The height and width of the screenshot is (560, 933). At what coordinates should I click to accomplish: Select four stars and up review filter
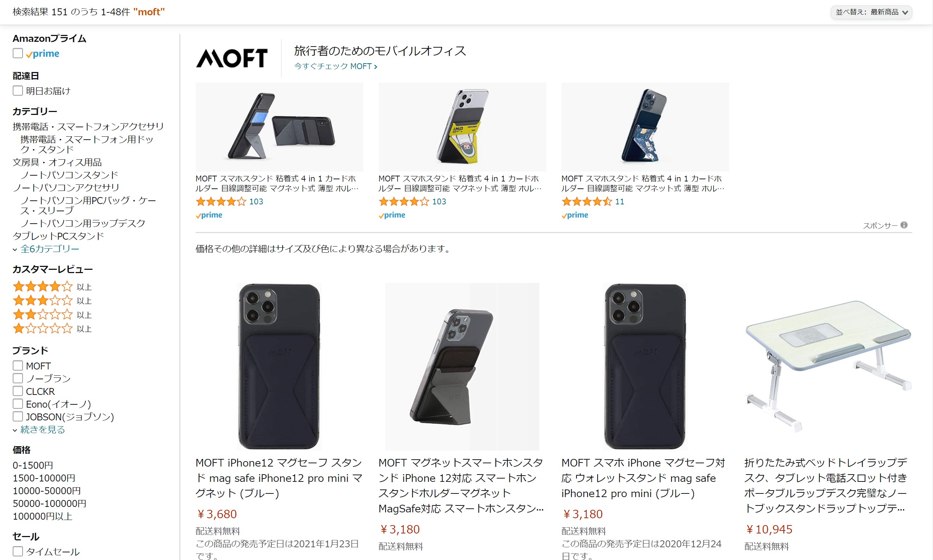pos(52,287)
